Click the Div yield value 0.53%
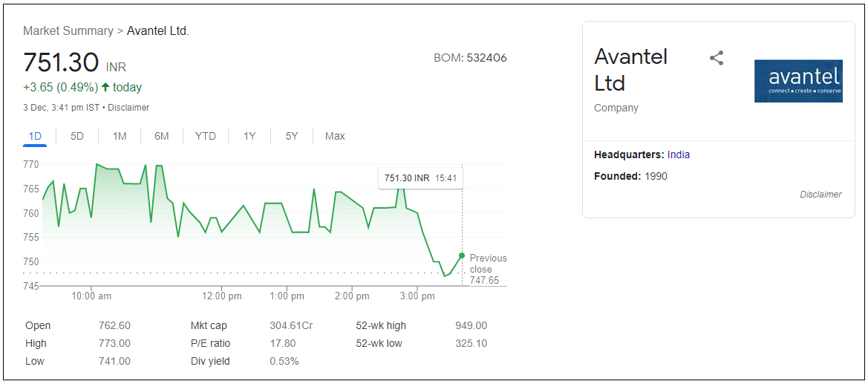This screenshot has height=384, width=868. click(x=284, y=361)
